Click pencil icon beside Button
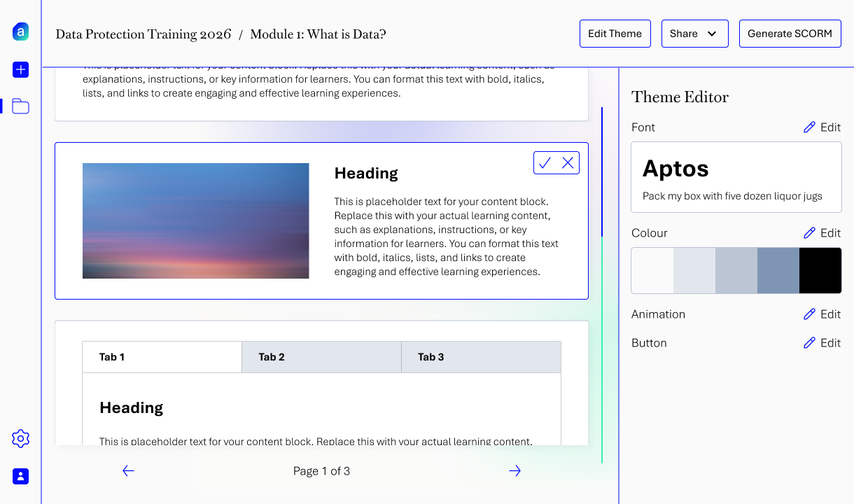Viewport: 854px width, 504px height. click(x=809, y=343)
